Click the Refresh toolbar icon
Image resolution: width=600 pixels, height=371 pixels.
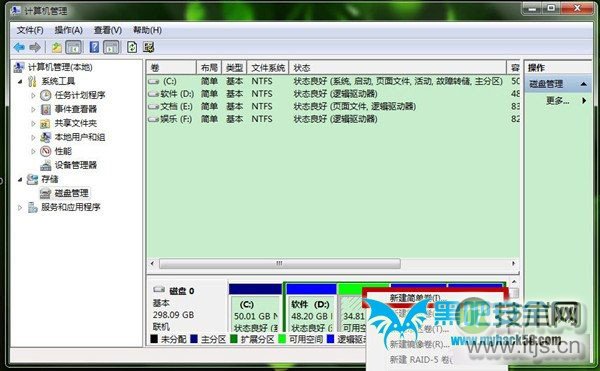pos(132,47)
